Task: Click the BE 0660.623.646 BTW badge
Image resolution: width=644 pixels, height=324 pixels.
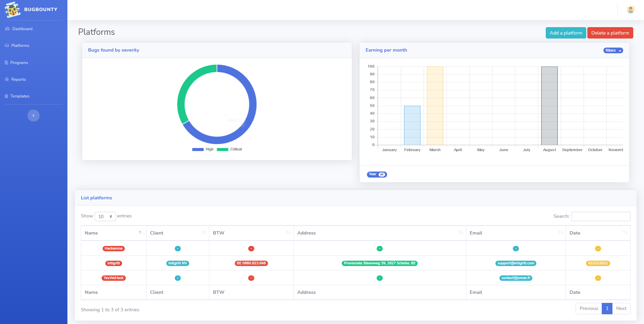Action: [251, 263]
